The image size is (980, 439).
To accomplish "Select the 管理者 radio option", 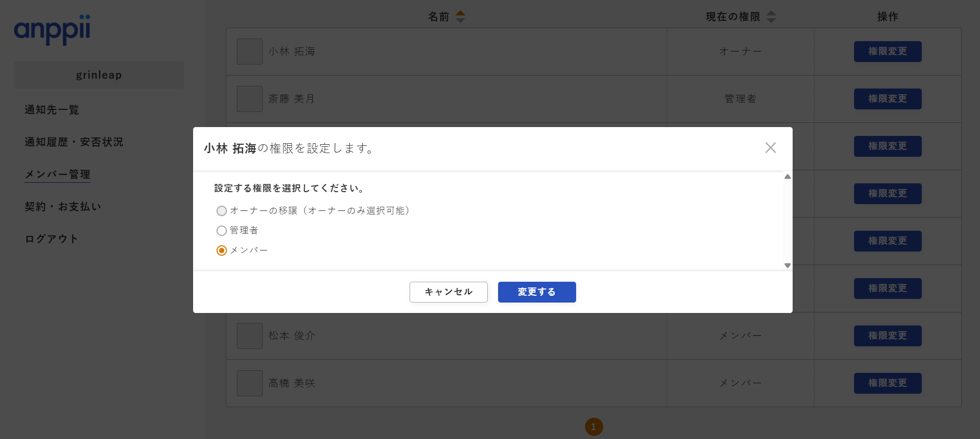I will pyautogui.click(x=222, y=231).
